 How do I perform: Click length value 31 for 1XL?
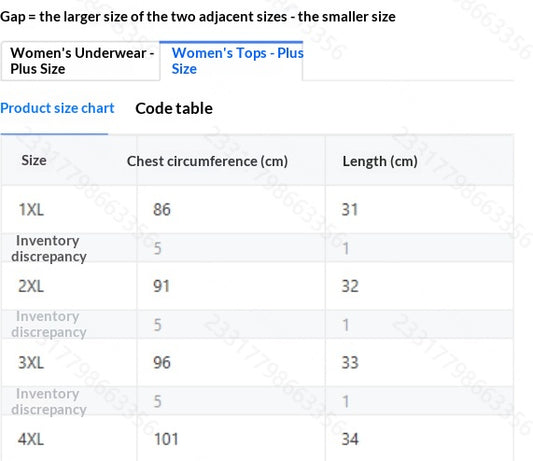pyautogui.click(x=350, y=209)
